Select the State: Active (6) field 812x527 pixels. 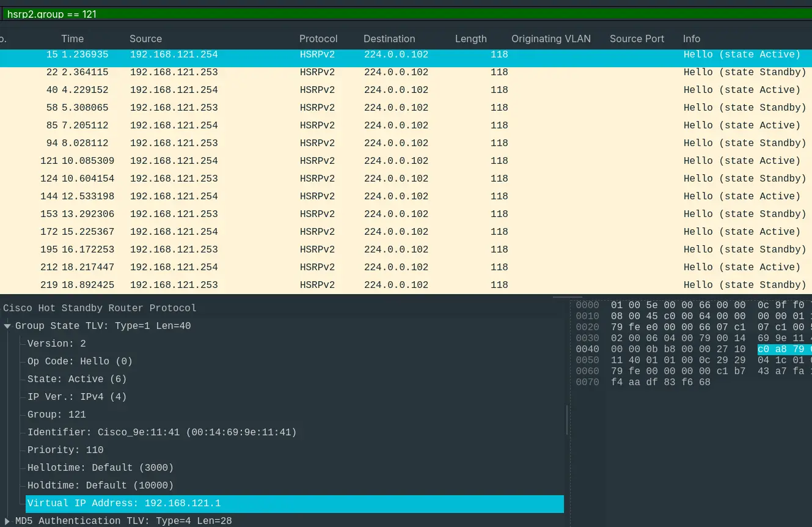coord(77,379)
